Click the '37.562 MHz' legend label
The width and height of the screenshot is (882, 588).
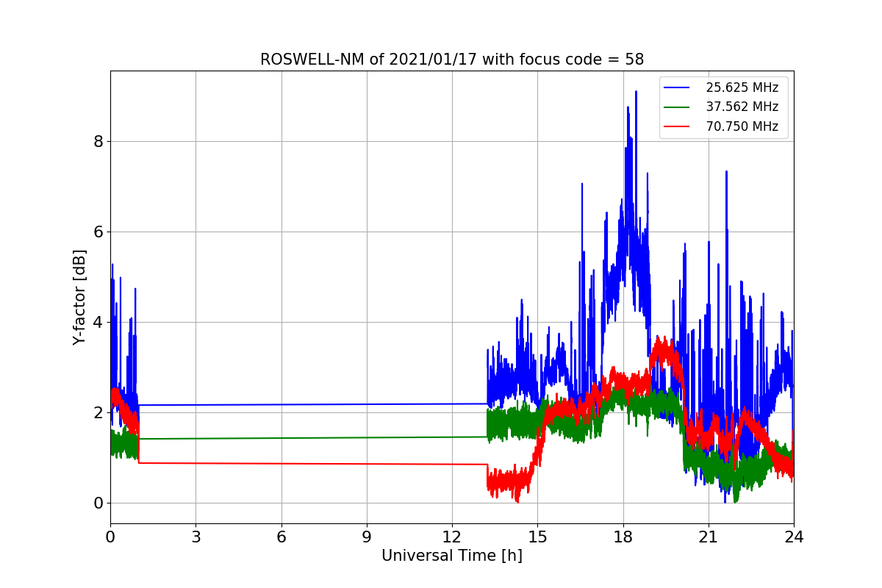(x=742, y=107)
